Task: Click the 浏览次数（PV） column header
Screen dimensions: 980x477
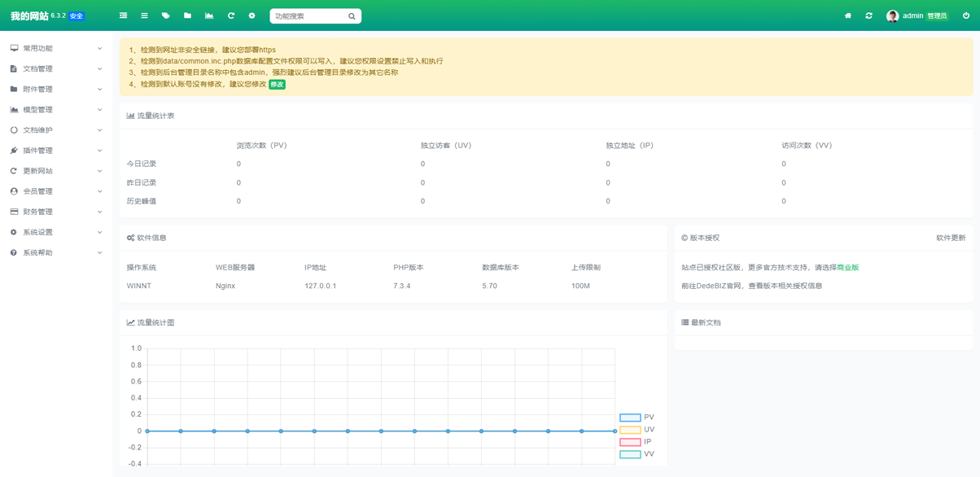Action: pyautogui.click(x=262, y=146)
